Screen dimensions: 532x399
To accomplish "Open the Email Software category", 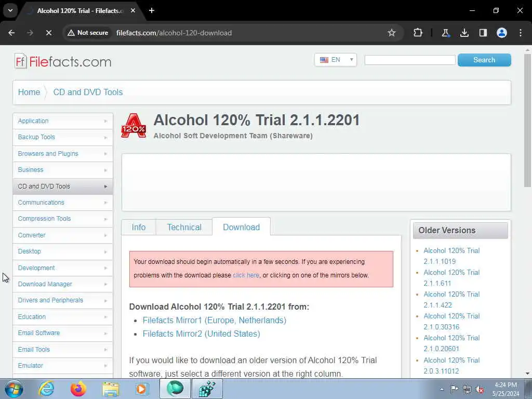I will coord(63,333).
